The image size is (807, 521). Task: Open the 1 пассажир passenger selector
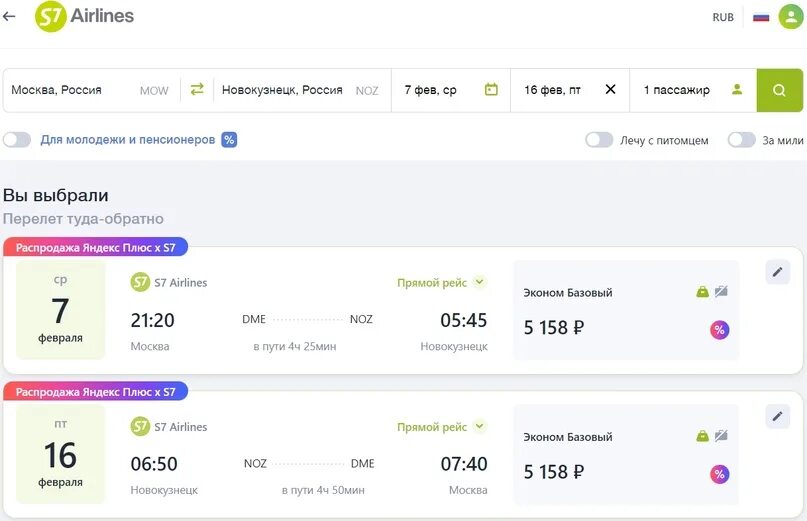(692, 90)
